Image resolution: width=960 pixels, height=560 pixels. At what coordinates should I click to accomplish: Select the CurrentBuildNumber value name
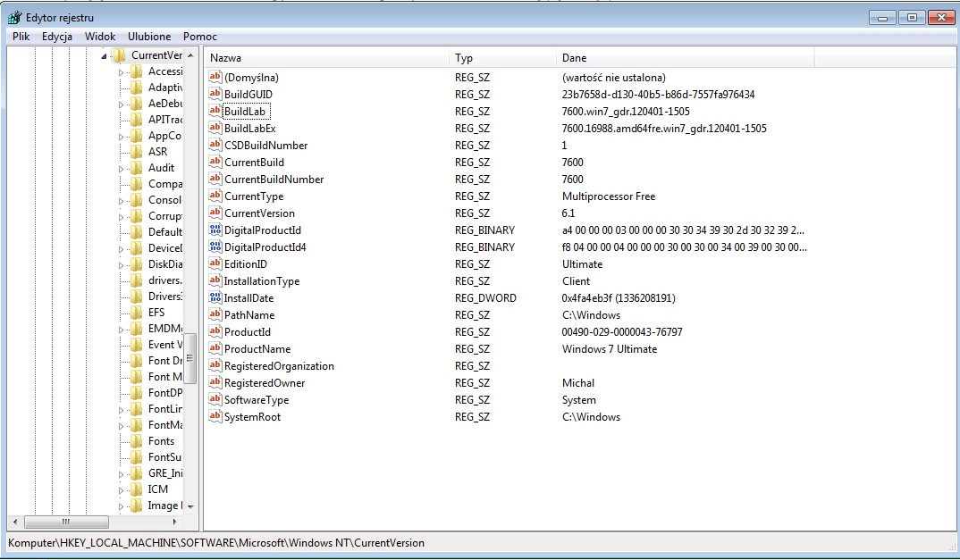point(274,180)
